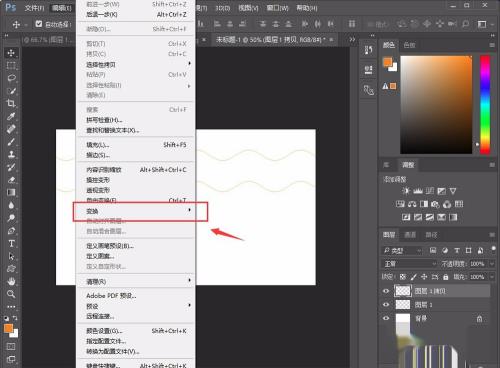The image size is (500, 368).
Task: Toggle layer filtering switch
Action: [x=493, y=249]
